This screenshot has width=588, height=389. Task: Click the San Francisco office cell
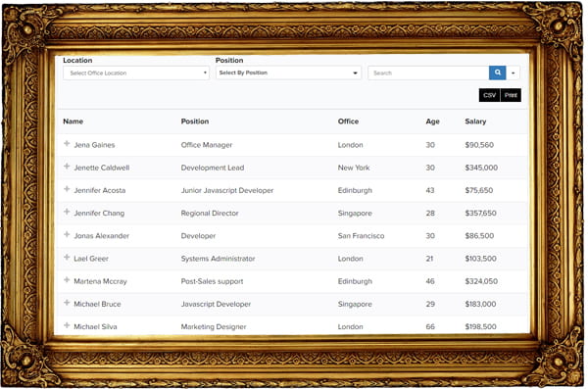361,236
